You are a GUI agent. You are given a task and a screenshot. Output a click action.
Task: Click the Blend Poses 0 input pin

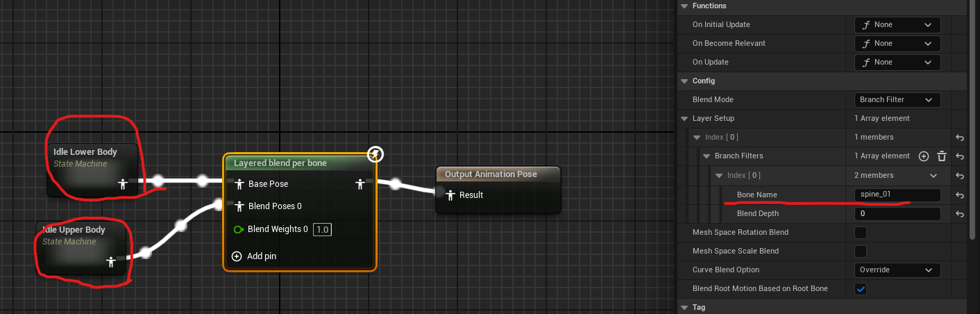point(239,206)
